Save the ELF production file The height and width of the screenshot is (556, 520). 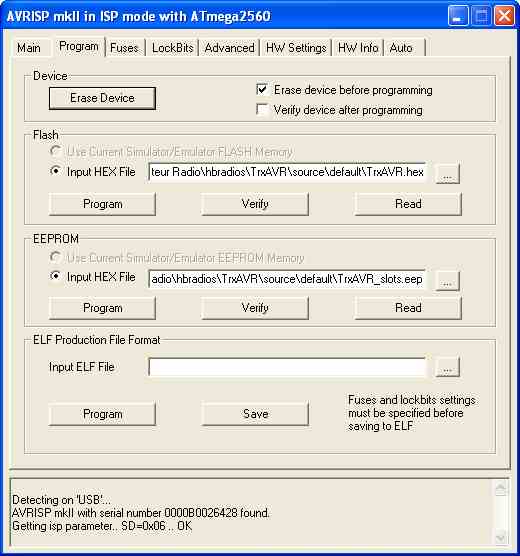coord(255,414)
